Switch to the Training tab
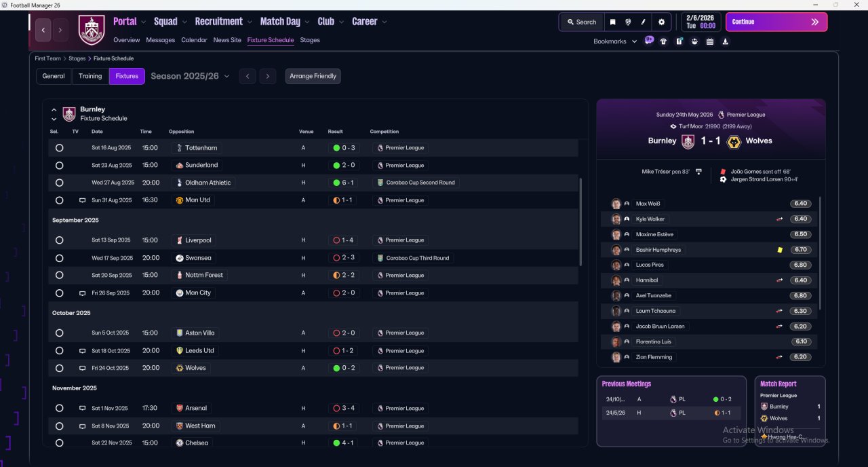The width and height of the screenshot is (868, 467). pos(90,76)
